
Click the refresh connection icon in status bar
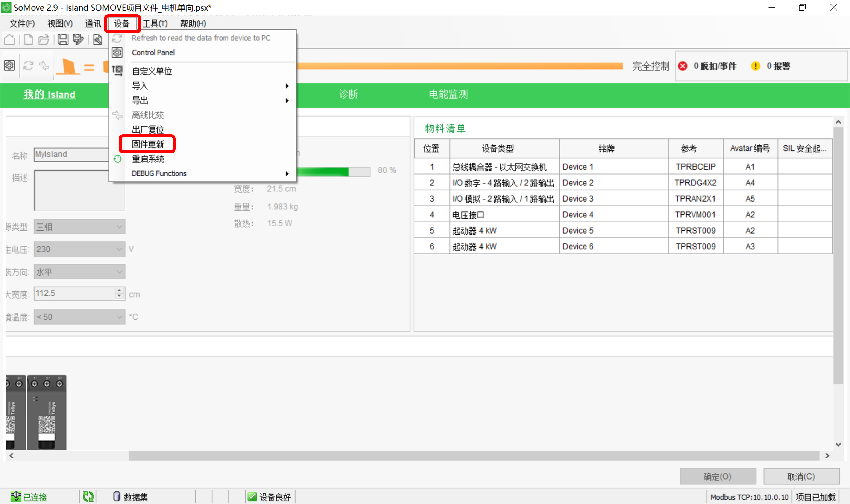88,496
